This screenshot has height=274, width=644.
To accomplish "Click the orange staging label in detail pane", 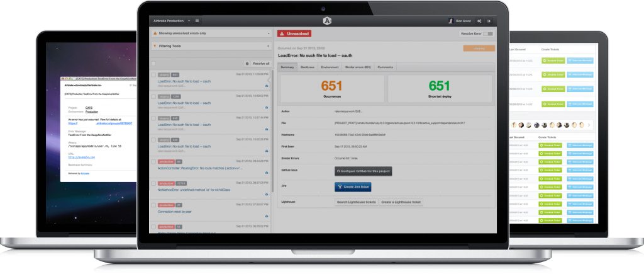I will click(x=479, y=48).
